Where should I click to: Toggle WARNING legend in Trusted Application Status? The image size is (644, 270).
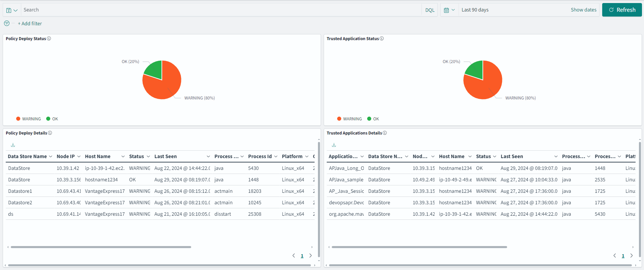point(349,119)
